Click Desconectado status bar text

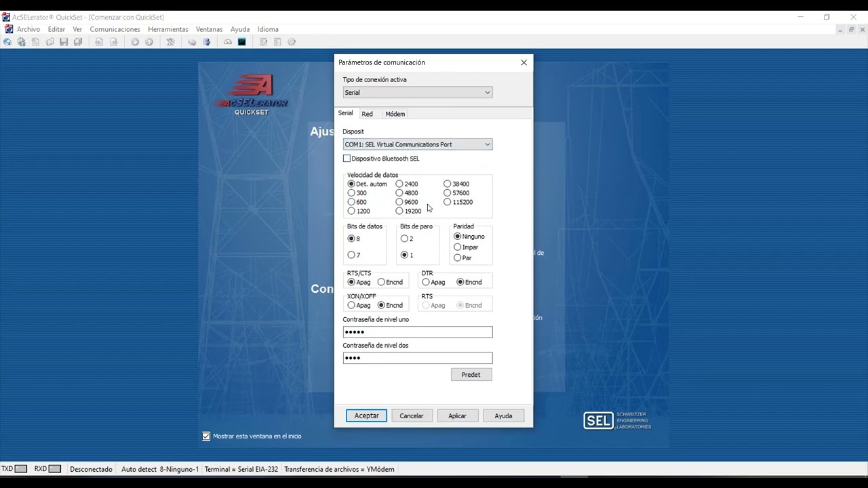click(91, 469)
